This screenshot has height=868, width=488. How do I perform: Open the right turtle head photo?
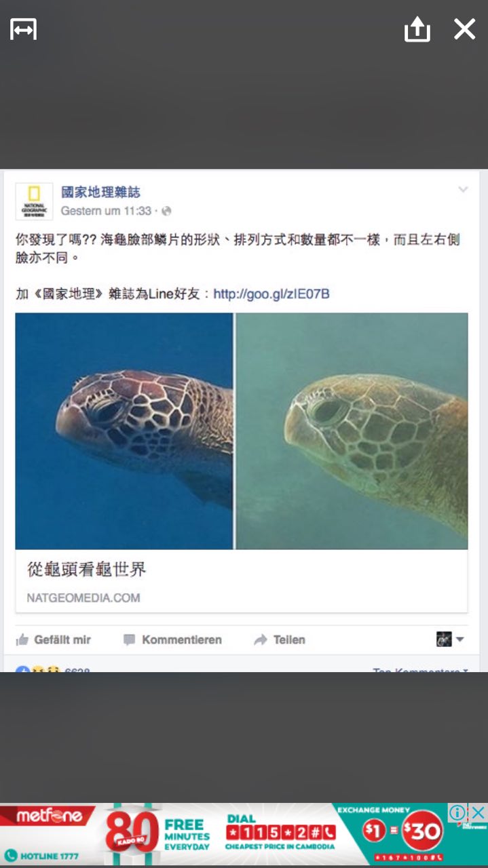tap(352, 431)
